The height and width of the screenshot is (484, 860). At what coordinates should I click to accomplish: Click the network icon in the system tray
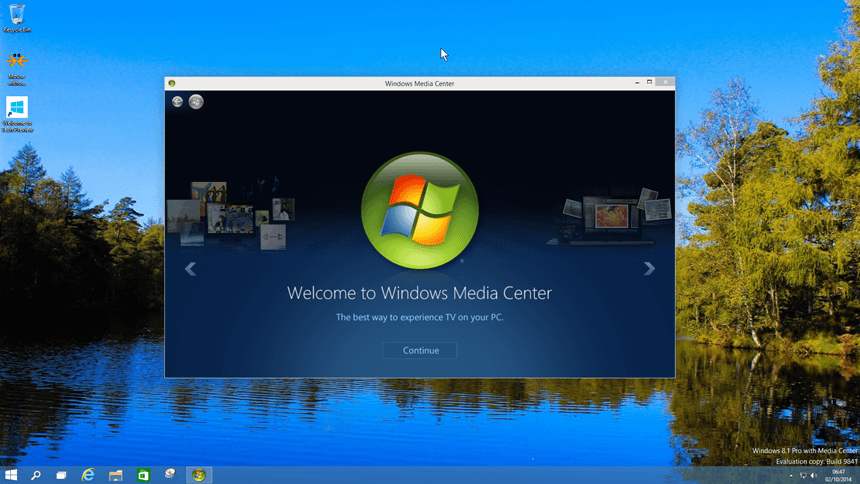click(x=803, y=476)
